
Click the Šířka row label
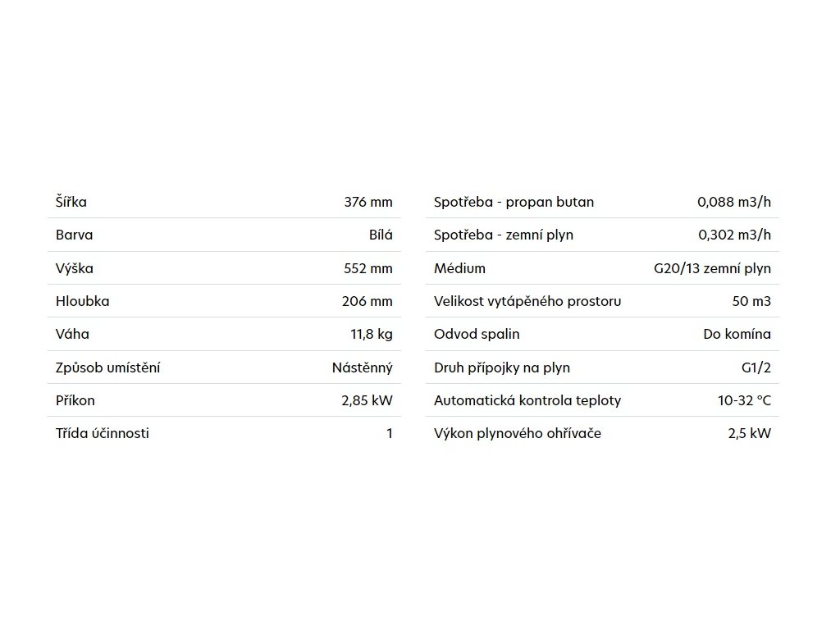point(71,202)
